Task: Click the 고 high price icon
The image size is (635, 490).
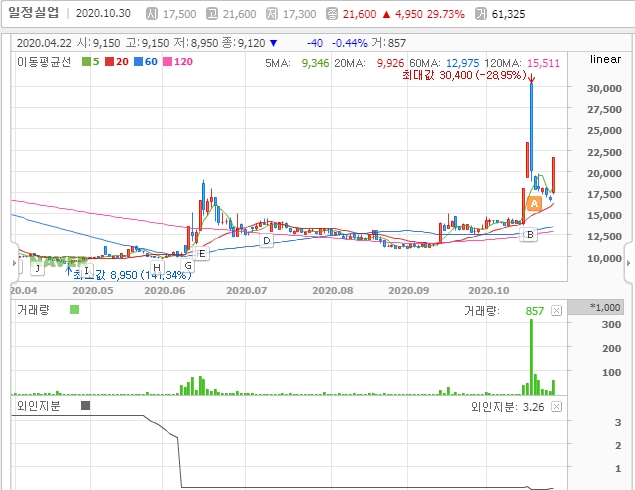Action: click(212, 14)
